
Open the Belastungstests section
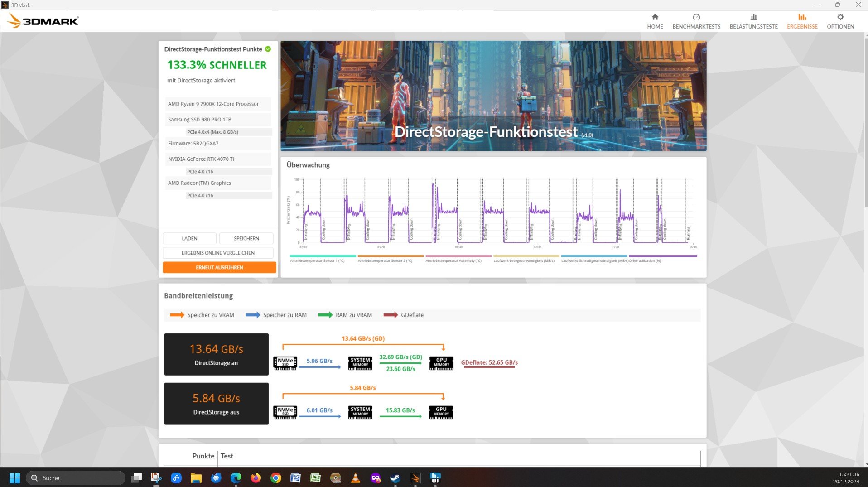(753, 21)
